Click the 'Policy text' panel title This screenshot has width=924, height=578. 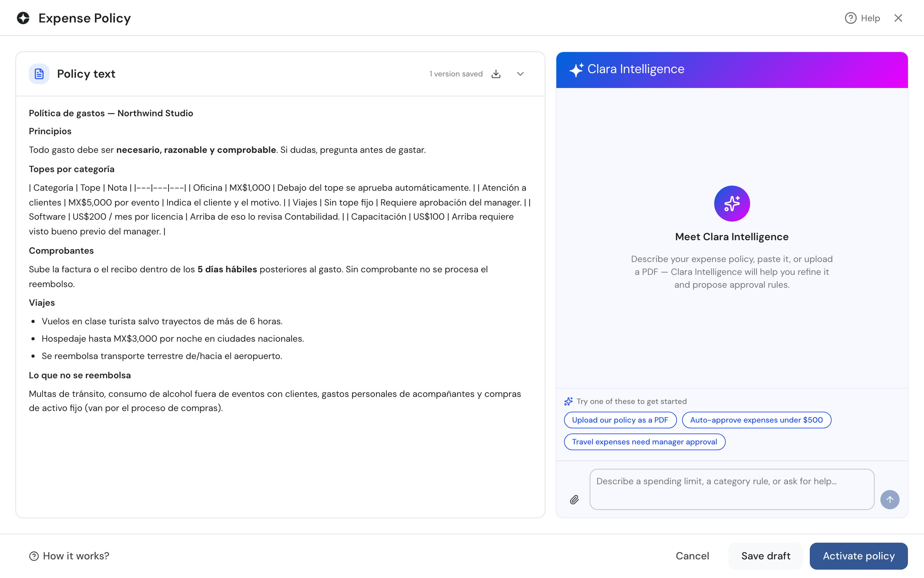(86, 74)
